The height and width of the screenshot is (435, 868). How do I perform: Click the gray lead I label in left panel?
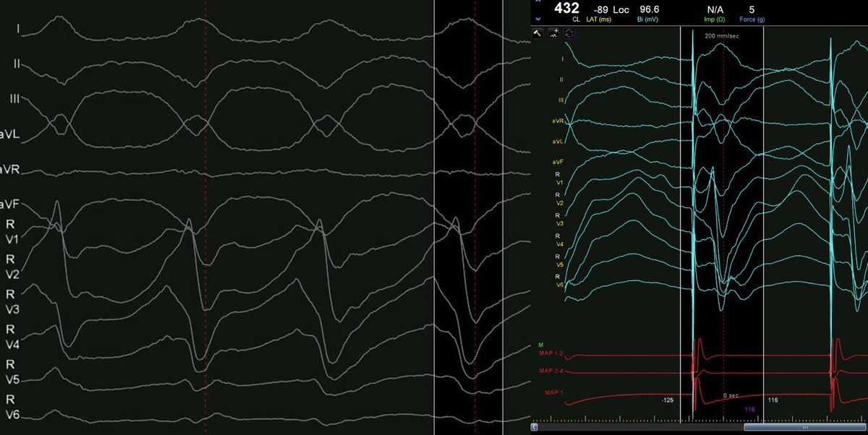(x=18, y=29)
